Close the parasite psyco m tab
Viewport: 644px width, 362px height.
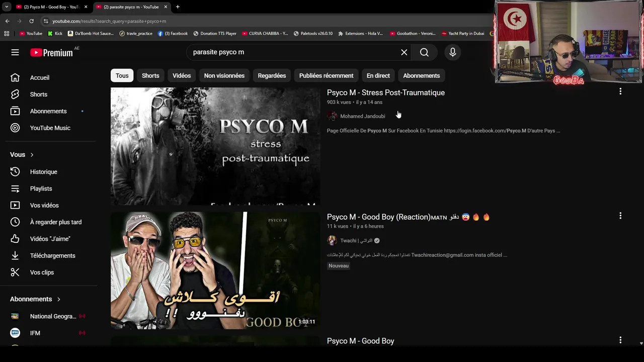tap(166, 7)
